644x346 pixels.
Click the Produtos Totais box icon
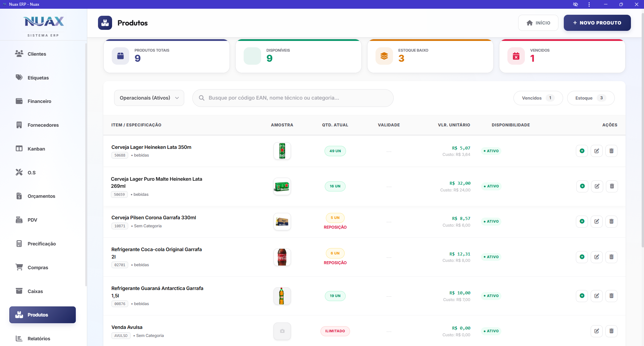tap(120, 56)
